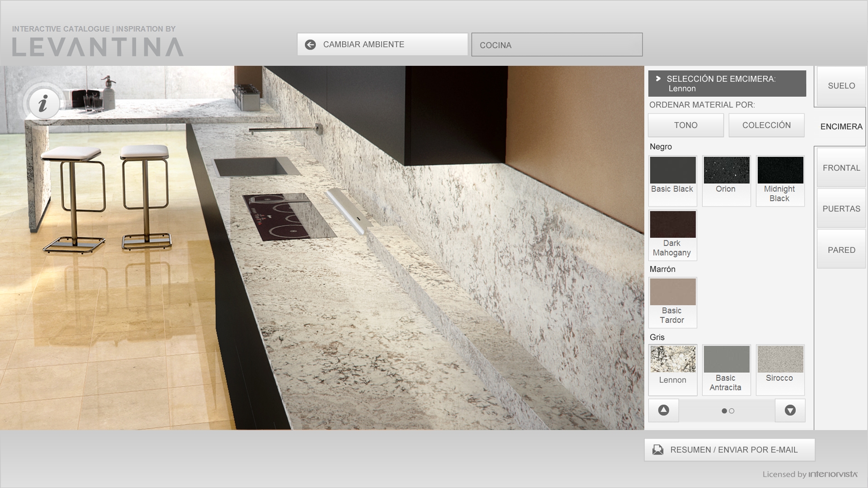Switch to the Encimera tab
The height and width of the screenshot is (488, 868).
(x=841, y=127)
